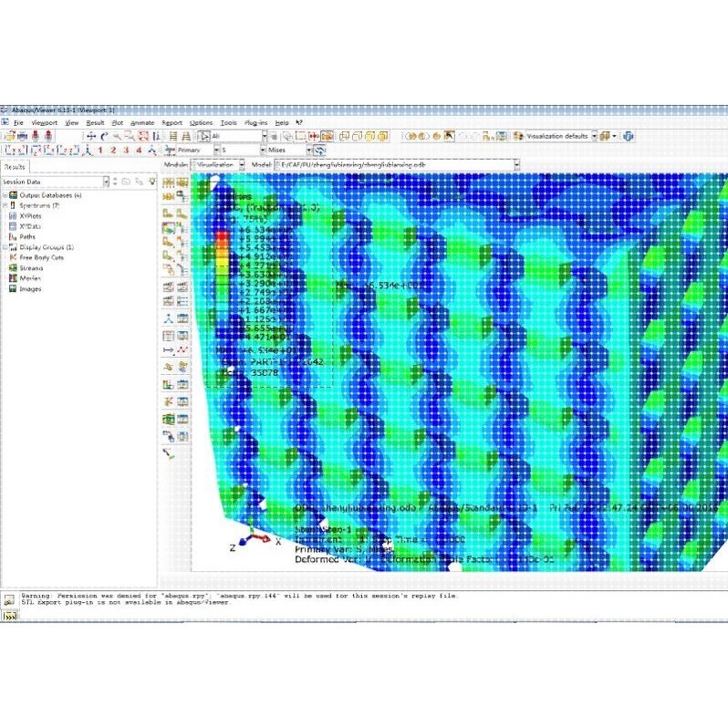
Task: Click the Plot undeformed shape icon
Action: [x=168, y=213]
